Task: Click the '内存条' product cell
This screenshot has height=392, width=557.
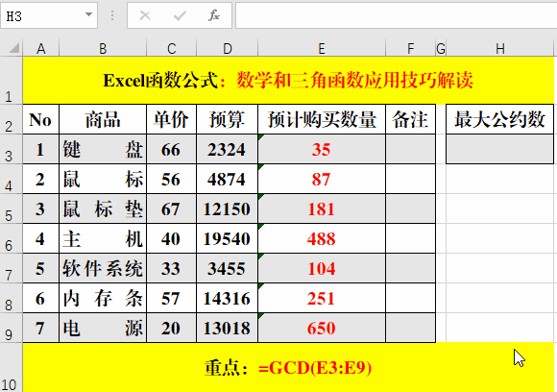Action: click(103, 299)
